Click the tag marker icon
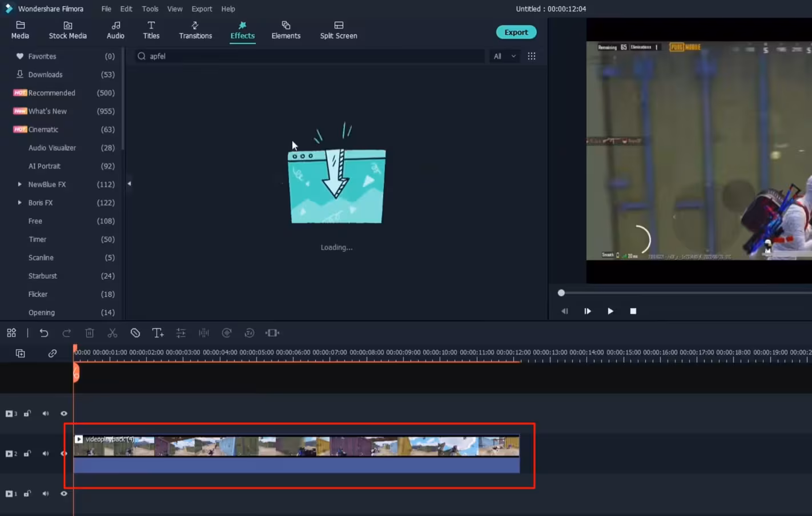Screen dimensions: 812x516 (135, 333)
